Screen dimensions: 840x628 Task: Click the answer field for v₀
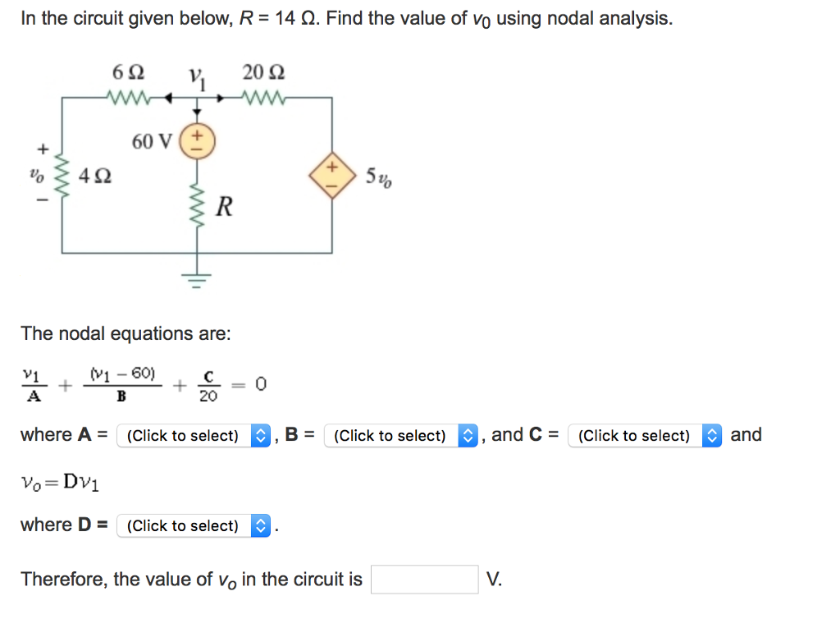424,580
